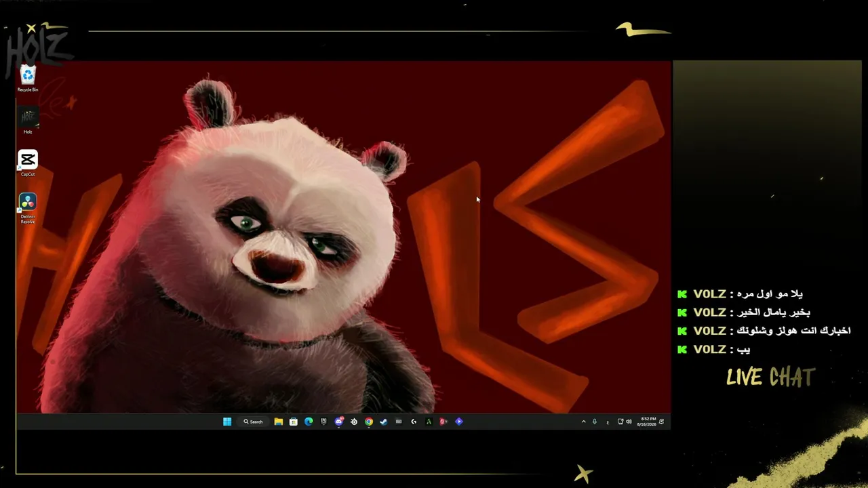Open the green lambda-logo app in the taskbar
Screen dimensions: 868x488
tap(429, 422)
